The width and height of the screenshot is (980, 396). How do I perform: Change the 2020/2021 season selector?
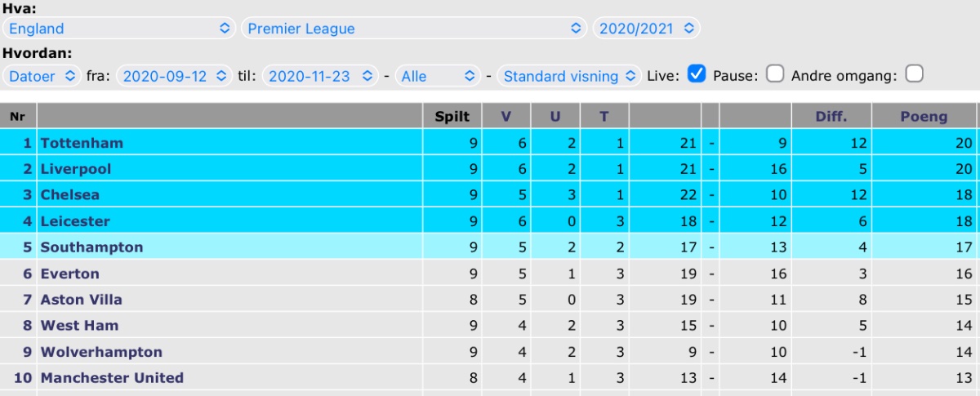coord(646,29)
